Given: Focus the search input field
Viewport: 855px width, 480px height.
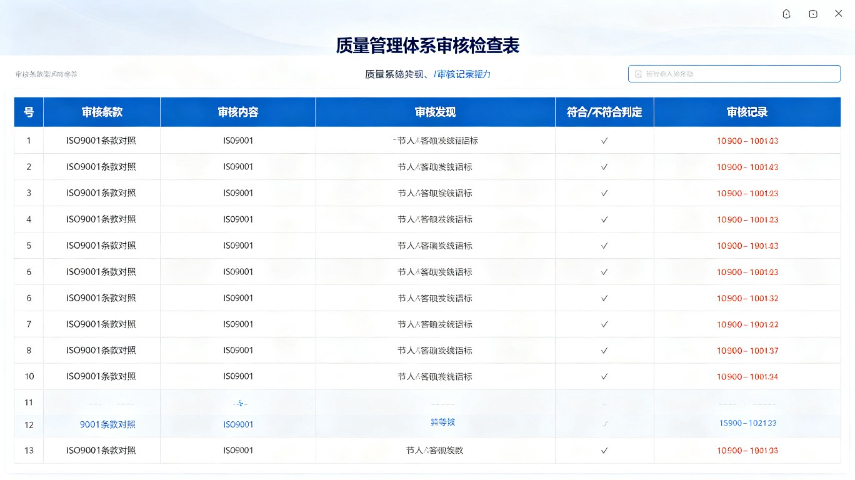Looking at the screenshot, I should (734, 74).
